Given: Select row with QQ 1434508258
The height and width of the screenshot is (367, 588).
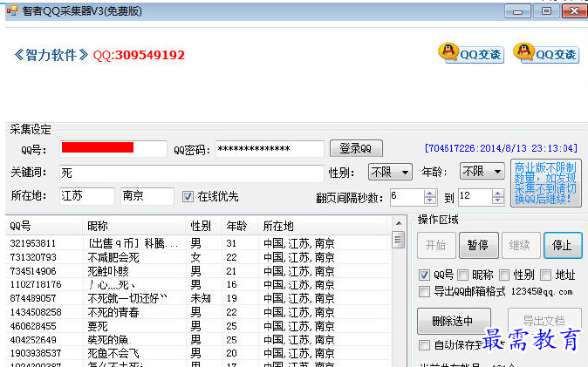Looking at the screenshot, I should pyautogui.click(x=198, y=312).
